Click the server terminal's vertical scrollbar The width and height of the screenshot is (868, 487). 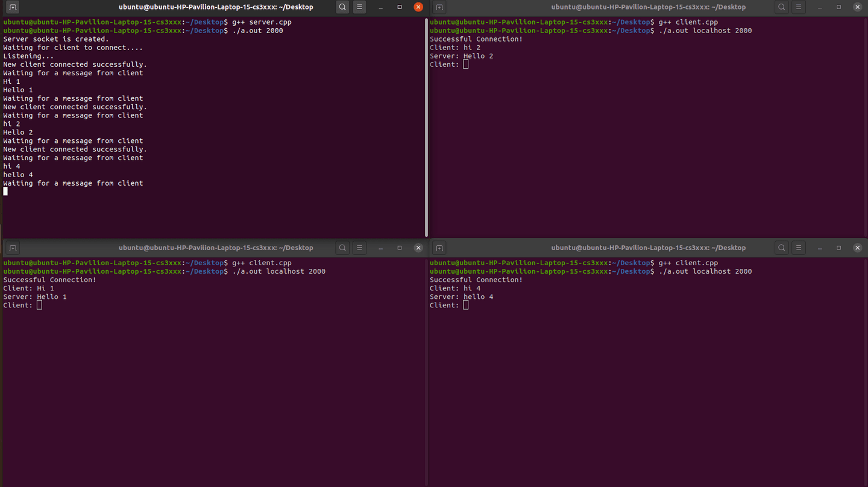[427, 127]
